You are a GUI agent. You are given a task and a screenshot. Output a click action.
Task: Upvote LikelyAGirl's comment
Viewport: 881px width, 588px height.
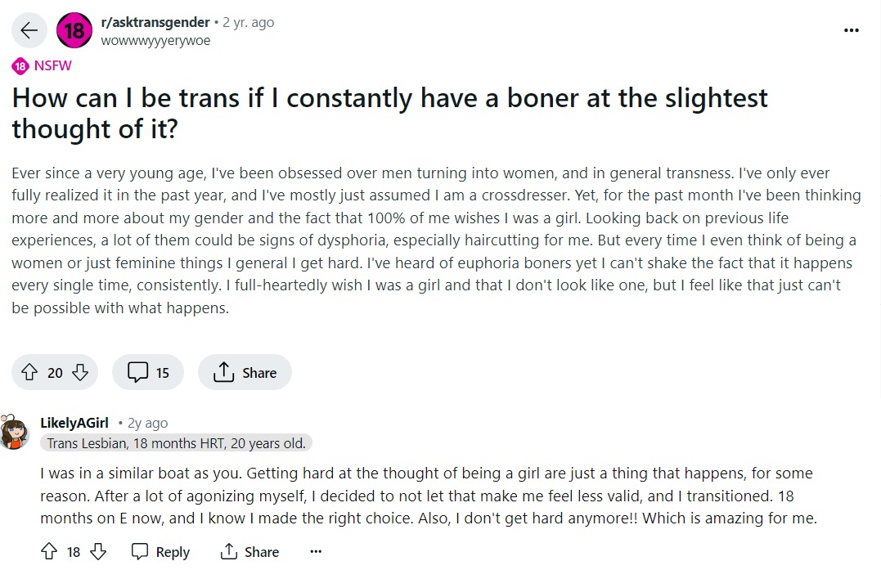coord(49,551)
